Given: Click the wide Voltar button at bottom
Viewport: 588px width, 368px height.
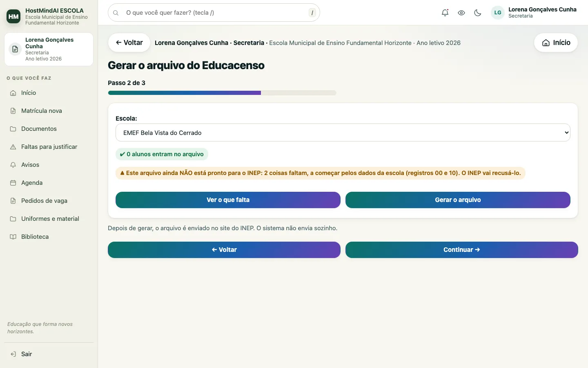Looking at the screenshot, I should (224, 250).
